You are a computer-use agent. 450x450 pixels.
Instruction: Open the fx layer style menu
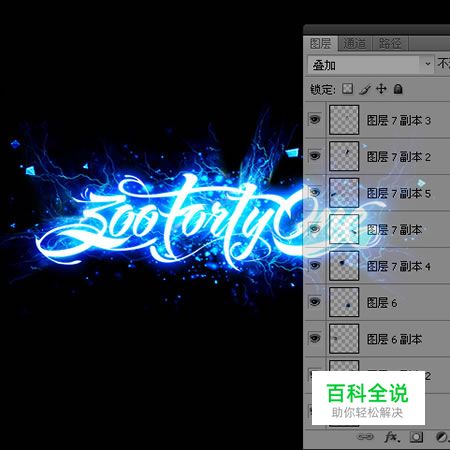pyautogui.click(x=391, y=437)
